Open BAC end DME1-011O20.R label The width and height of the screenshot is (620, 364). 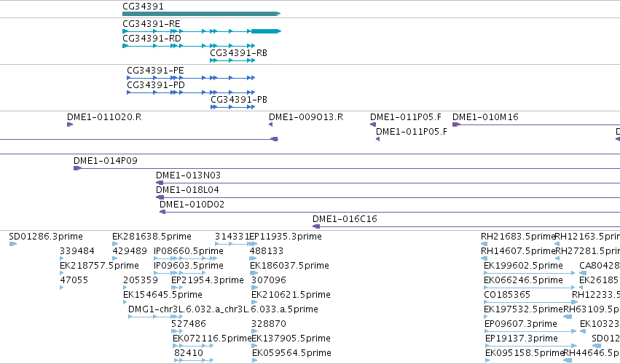click(x=104, y=117)
